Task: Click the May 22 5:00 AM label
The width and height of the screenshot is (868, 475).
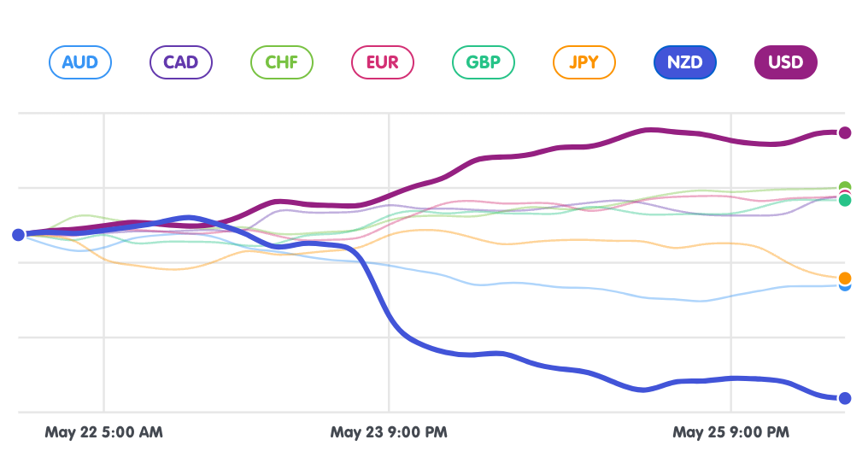Action: coord(103,432)
